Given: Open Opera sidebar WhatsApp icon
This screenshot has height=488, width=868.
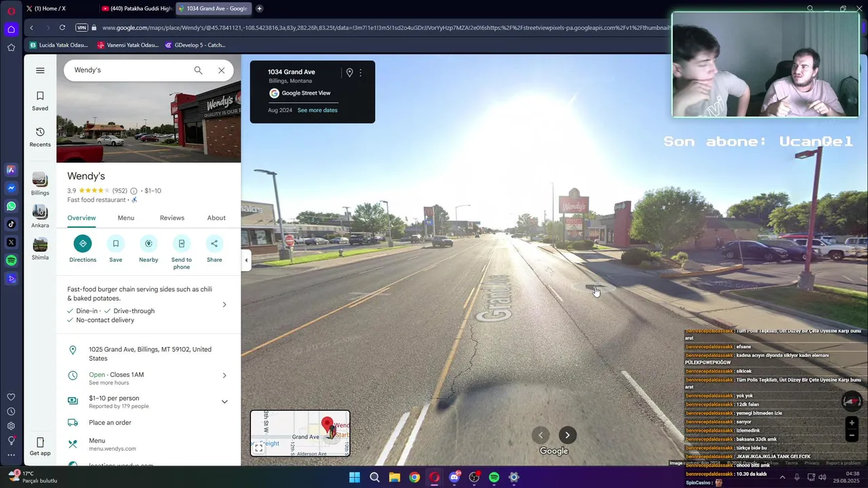Looking at the screenshot, I should (x=11, y=206).
